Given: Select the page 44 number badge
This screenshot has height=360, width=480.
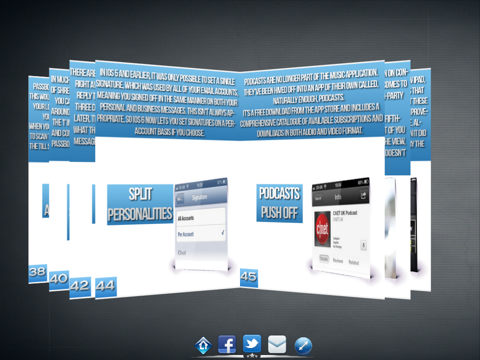Looking at the screenshot, I should (106, 286).
